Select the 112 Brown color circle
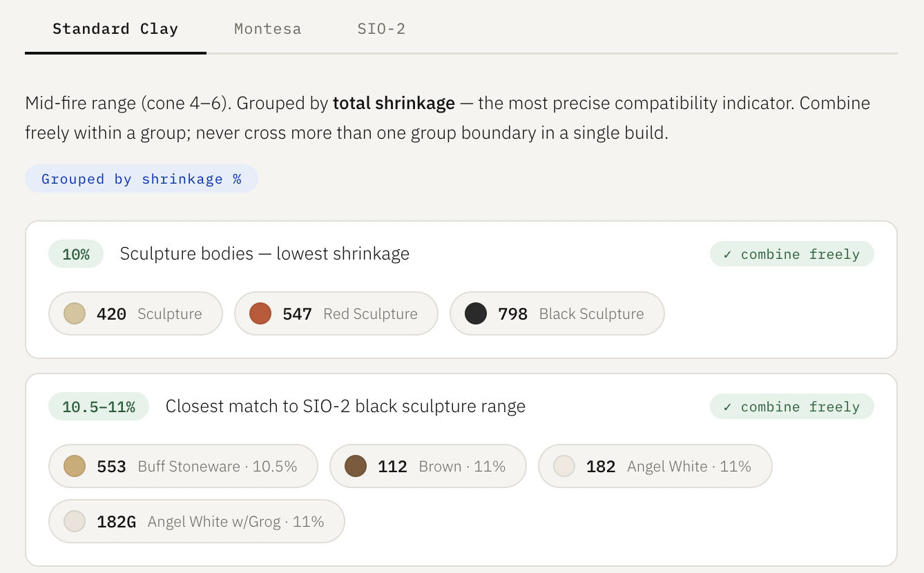The width and height of the screenshot is (924, 573). [355, 466]
